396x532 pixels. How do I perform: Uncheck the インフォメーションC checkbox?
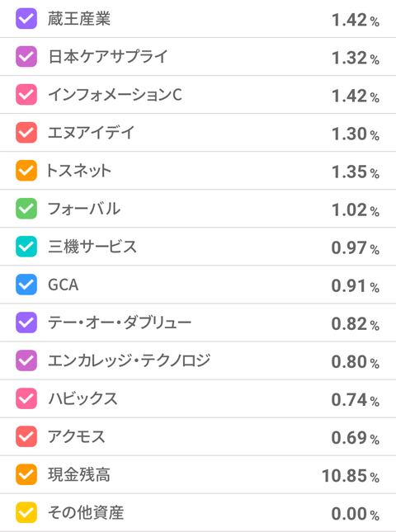(26, 95)
